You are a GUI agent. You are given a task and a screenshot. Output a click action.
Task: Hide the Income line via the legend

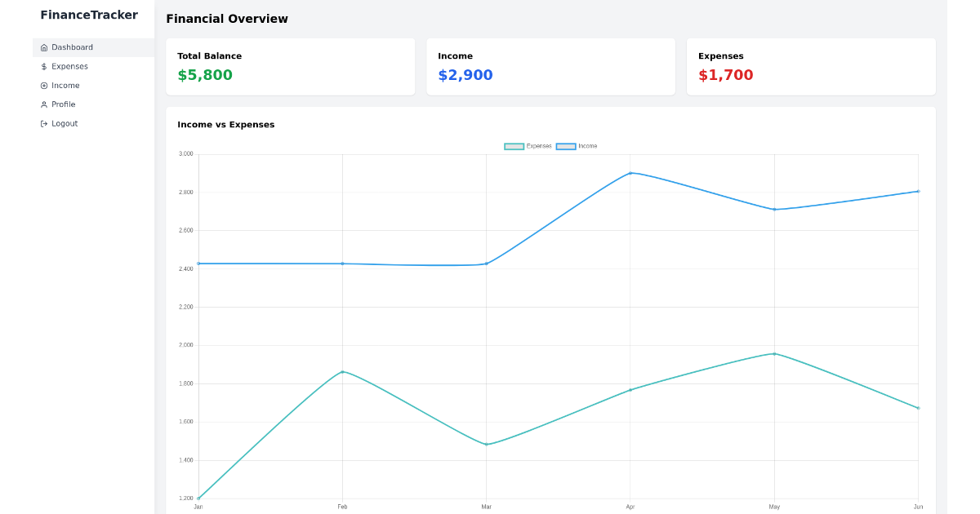(x=581, y=145)
